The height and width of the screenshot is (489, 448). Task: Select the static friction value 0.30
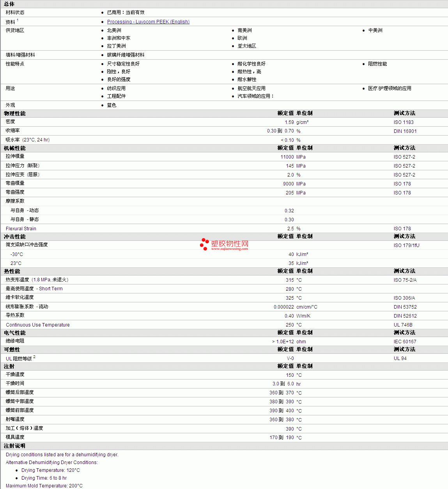(289, 220)
